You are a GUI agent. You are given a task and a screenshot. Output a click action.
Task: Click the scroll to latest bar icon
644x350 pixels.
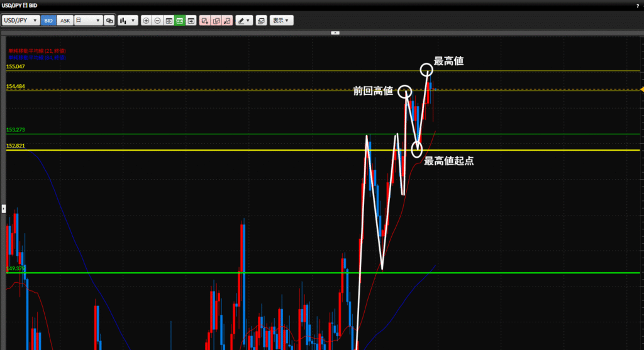pyautogui.click(x=191, y=20)
